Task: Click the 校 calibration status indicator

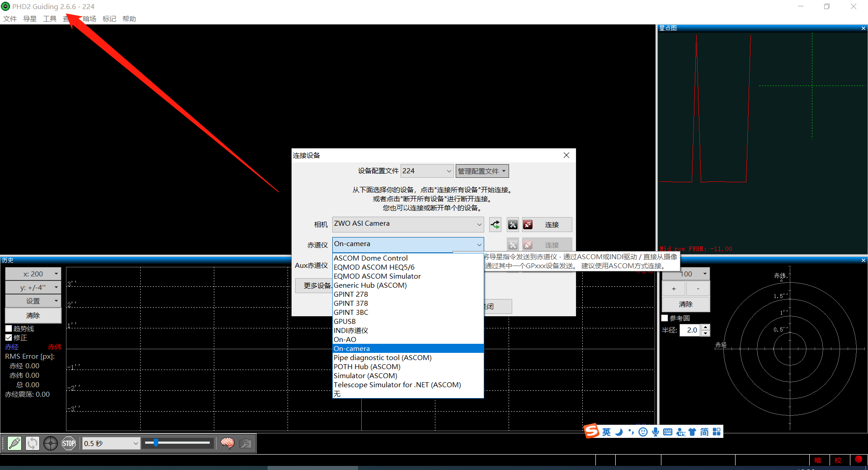Action: (838, 460)
